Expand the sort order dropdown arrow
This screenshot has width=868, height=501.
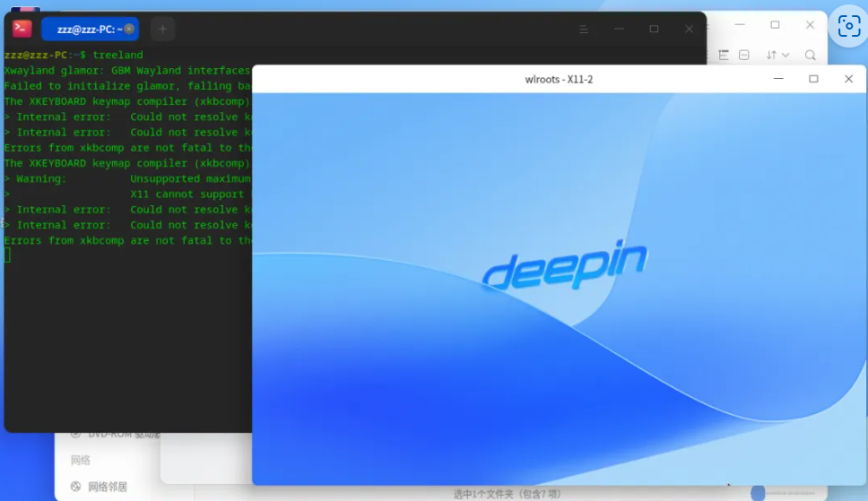(x=786, y=55)
